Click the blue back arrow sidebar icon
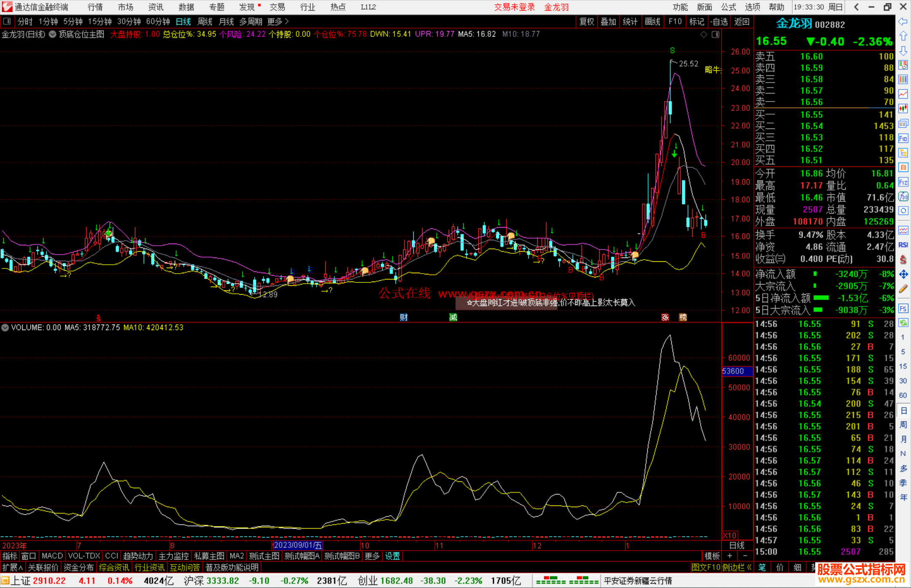911x588 pixels. [903, 21]
